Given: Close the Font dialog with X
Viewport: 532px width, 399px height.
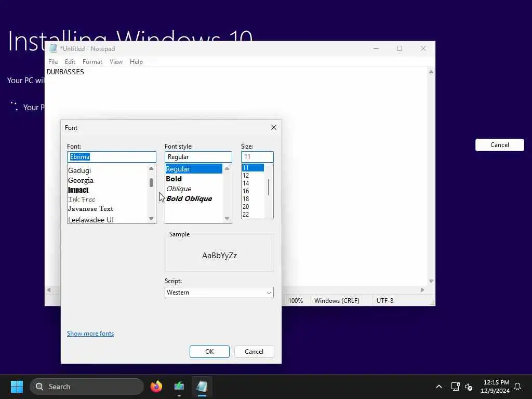Looking at the screenshot, I should coord(273,128).
